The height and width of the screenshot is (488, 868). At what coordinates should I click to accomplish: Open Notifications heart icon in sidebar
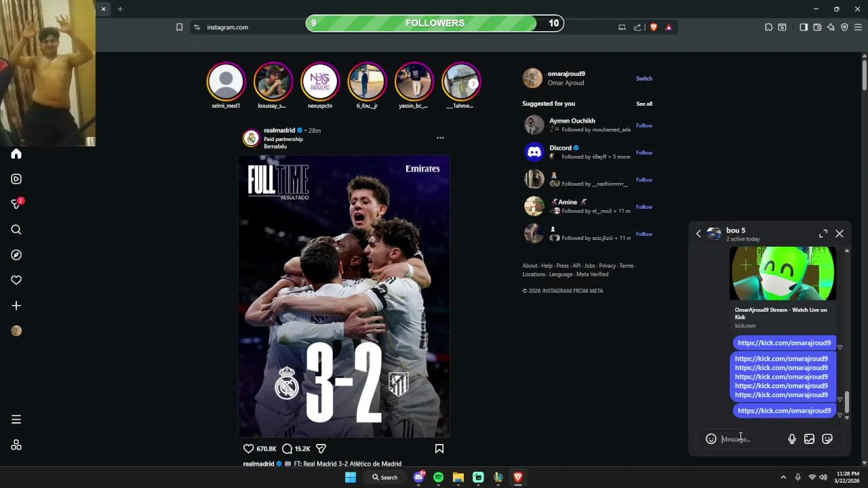click(16, 280)
